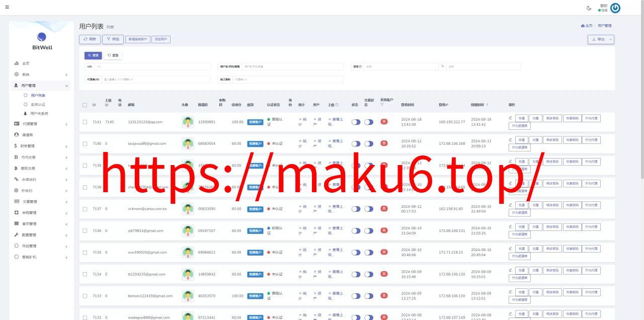Expand the 财务管理 sidebar menu
Viewport: 644px width, 320px height.
point(40,146)
